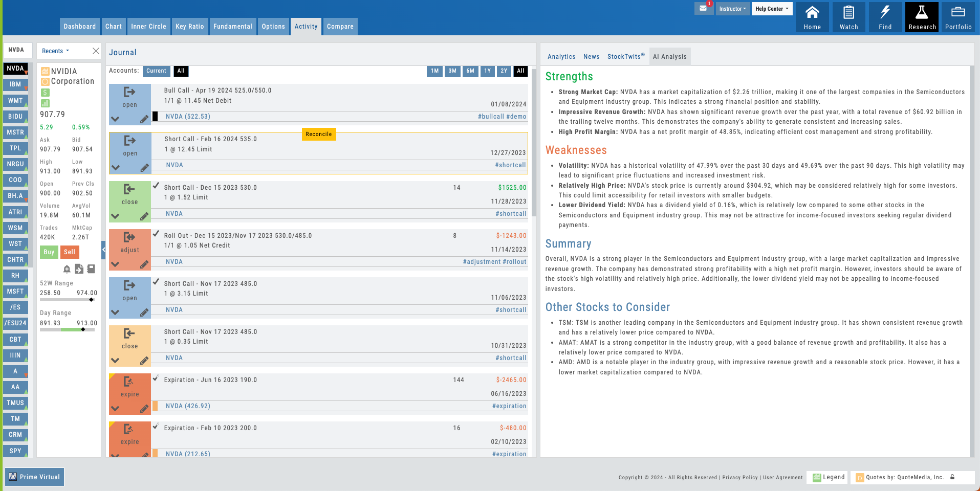The height and width of the screenshot is (491, 980).
Task: Click the document arrow icon below Buy/Sell
Action: [79, 269]
